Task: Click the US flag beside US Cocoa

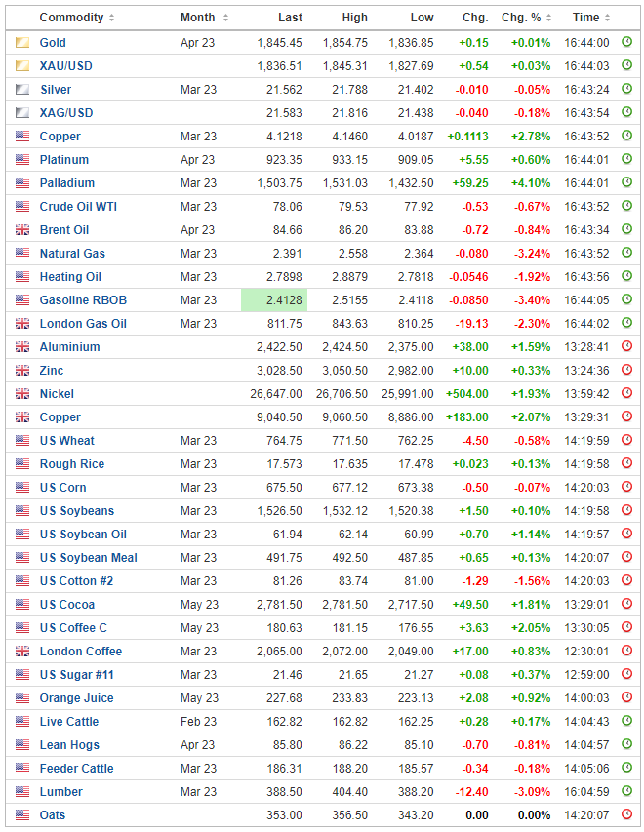Action: [22, 604]
